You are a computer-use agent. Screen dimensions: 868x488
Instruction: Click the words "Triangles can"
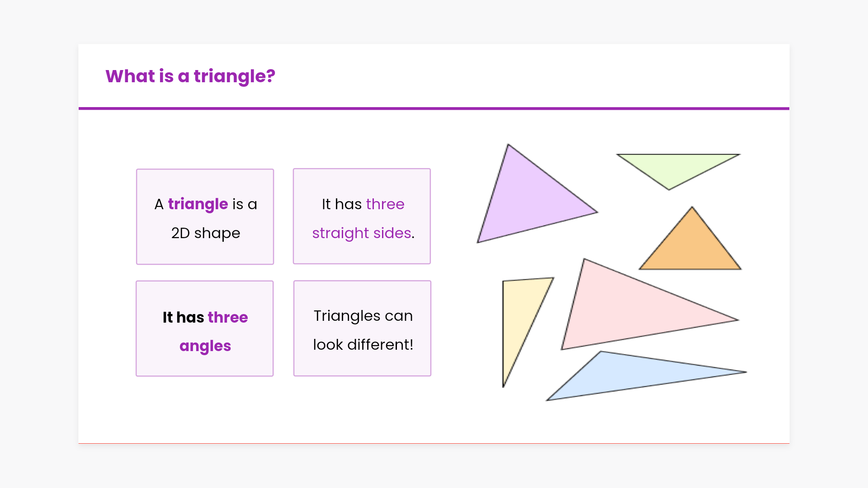(363, 316)
